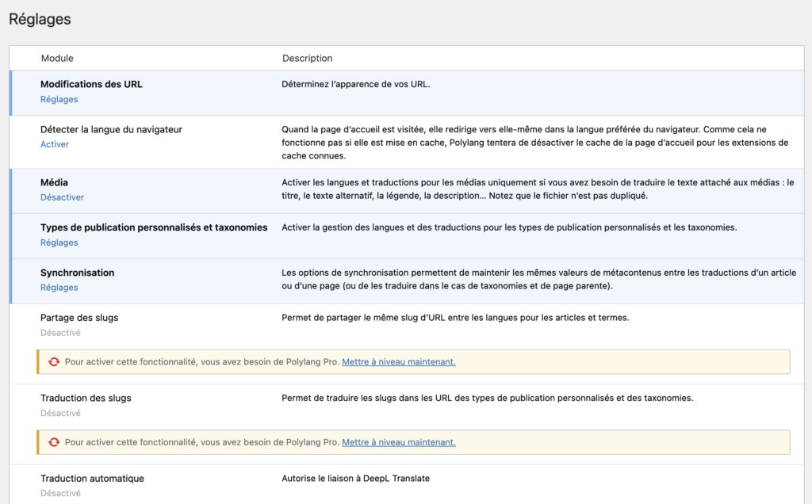Image resolution: width=812 pixels, height=504 pixels.
Task: Click the Partage des slugs module title
Action: pos(79,318)
